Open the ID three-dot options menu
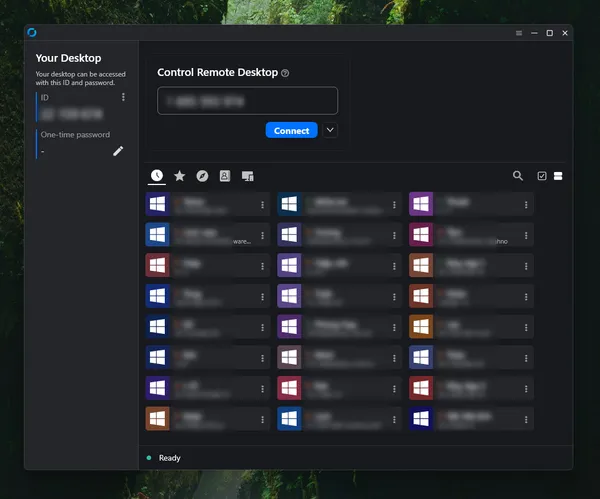The image size is (600, 499). pos(123,97)
